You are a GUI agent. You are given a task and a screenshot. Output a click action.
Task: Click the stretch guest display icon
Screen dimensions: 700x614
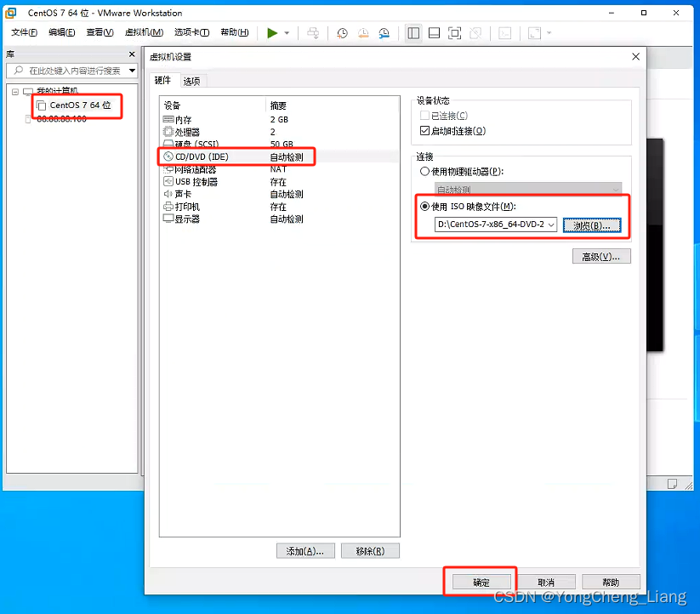pos(534,33)
